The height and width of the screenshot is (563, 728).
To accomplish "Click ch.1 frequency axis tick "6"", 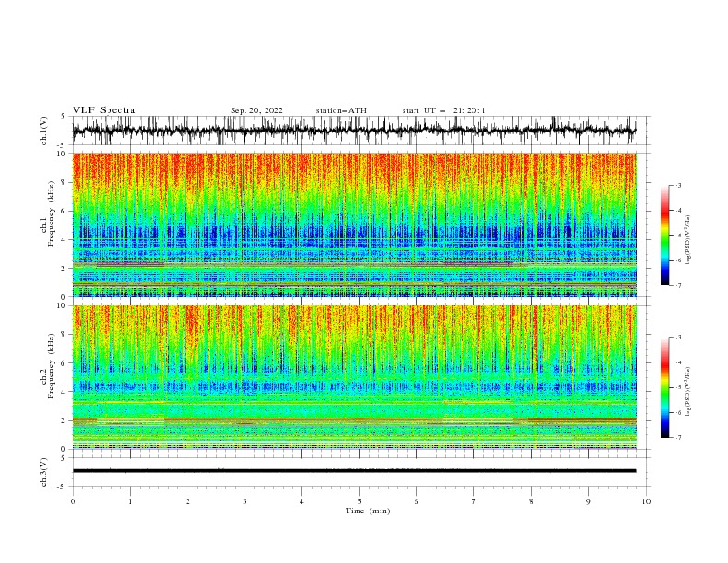I will pyautogui.click(x=64, y=212).
